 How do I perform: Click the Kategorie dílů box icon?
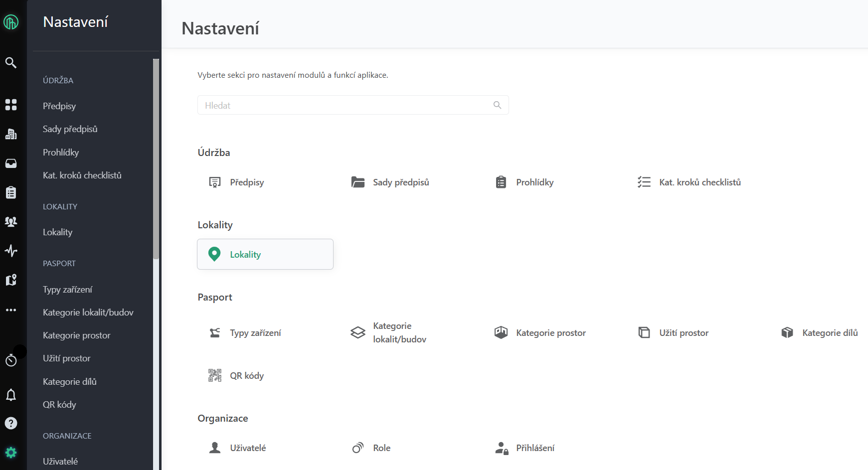click(x=787, y=332)
